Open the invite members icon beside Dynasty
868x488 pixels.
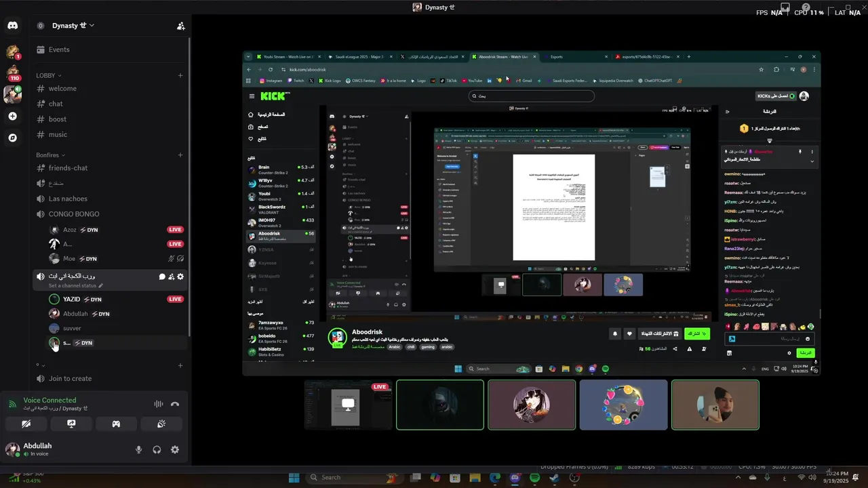(x=180, y=26)
